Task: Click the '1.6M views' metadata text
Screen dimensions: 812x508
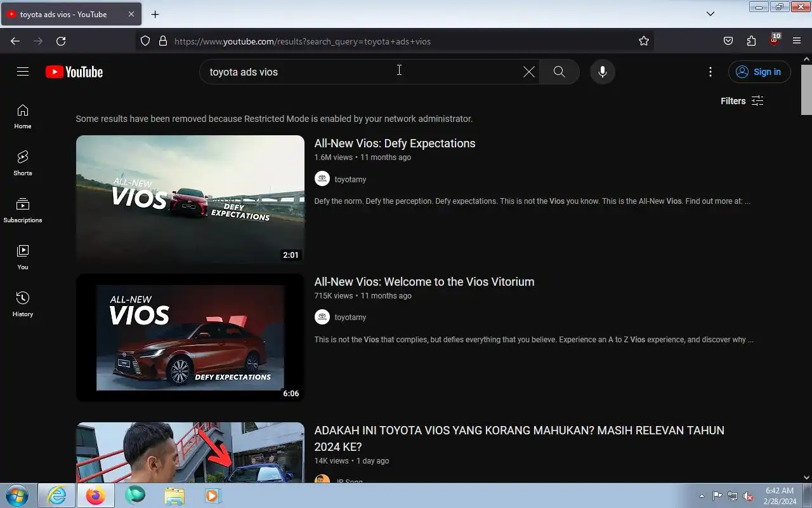Action: tap(333, 157)
